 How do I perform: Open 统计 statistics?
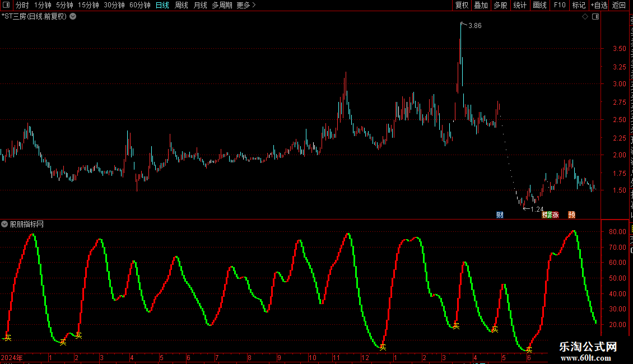click(520, 5)
